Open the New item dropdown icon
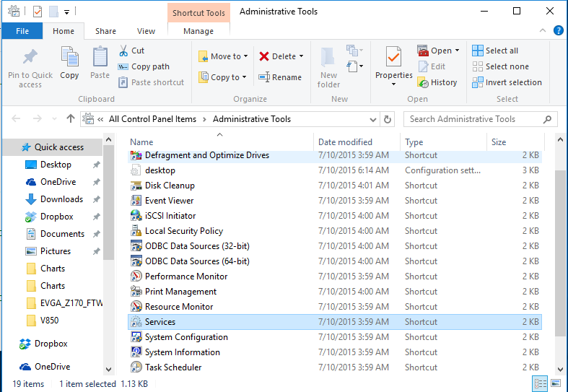 (x=354, y=51)
